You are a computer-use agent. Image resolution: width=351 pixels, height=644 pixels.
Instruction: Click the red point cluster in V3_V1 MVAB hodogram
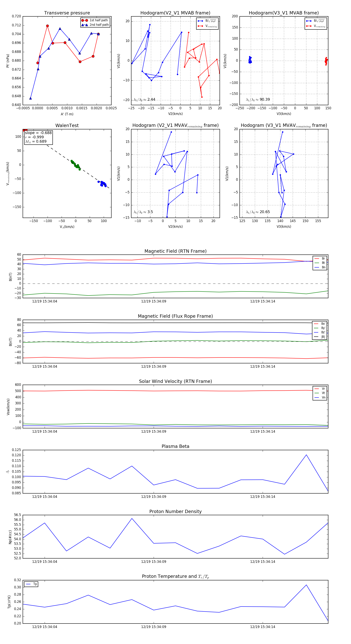326,61
